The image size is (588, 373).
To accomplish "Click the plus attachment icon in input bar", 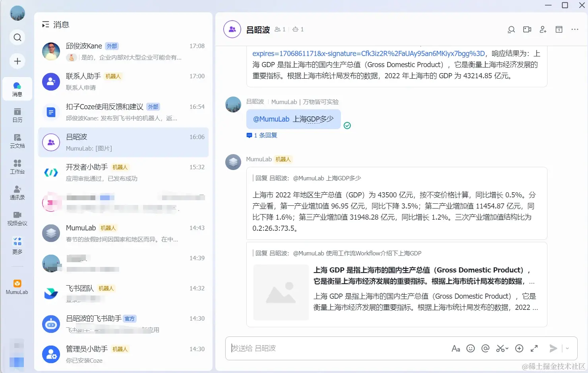I will click(519, 348).
